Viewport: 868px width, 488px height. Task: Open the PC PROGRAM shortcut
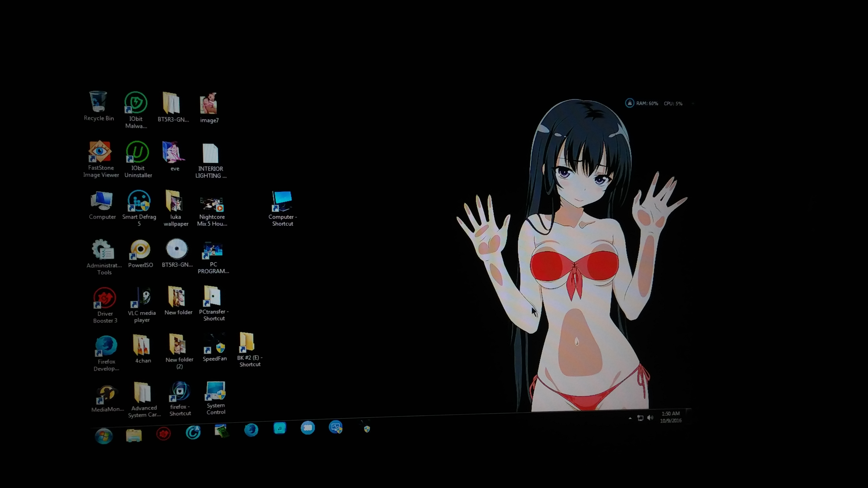point(212,250)
